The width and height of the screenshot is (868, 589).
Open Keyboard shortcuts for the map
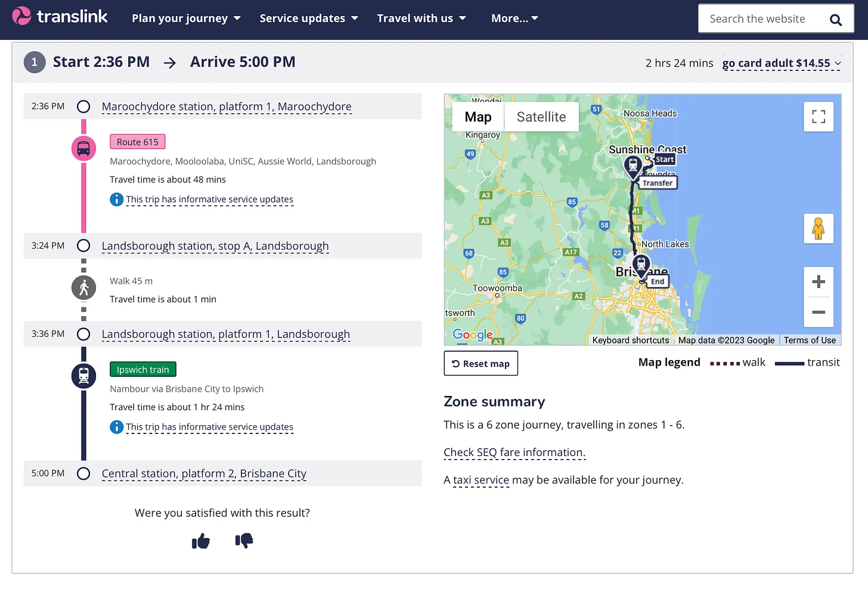coord(631,340)
